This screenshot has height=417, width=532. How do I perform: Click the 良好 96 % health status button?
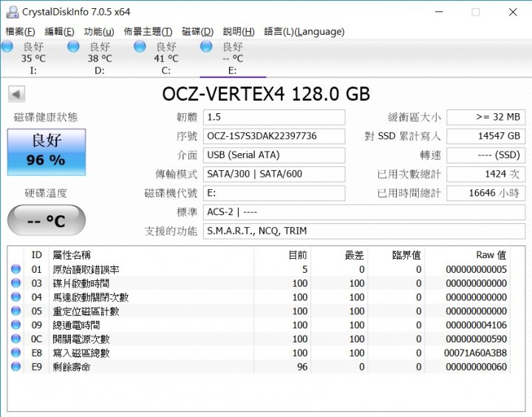[47, 152]
